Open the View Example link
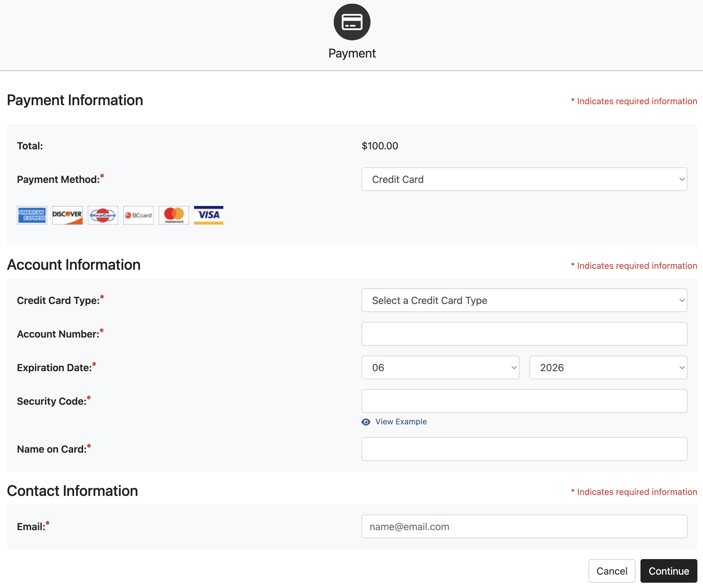This screenshot has height=588, width=703. coord(401,422)
